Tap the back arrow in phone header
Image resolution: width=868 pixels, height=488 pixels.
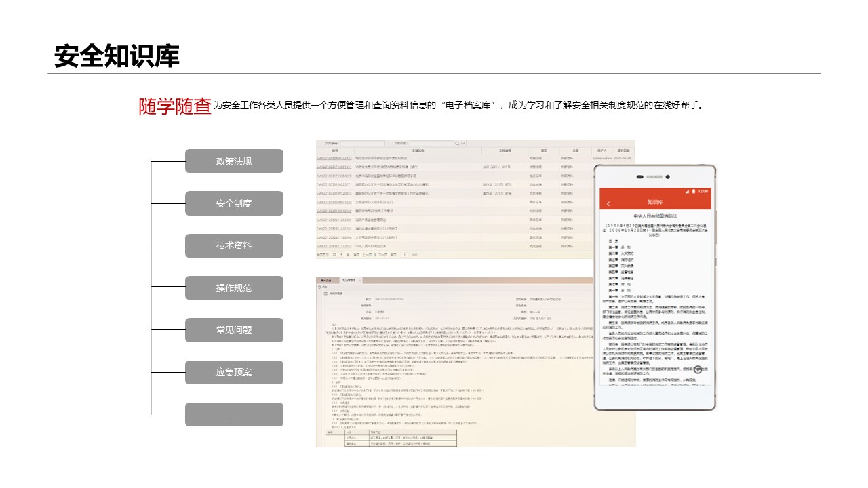pos(608,203)
